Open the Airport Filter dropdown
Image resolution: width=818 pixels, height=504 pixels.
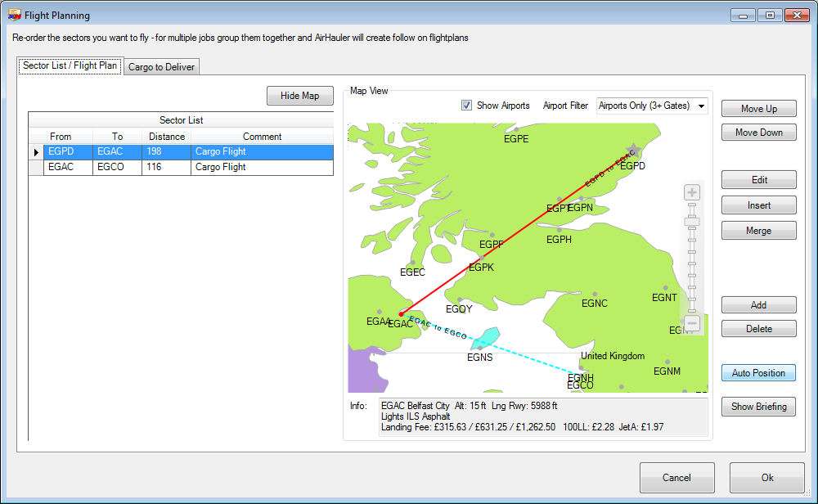click(x=652, y=106)
